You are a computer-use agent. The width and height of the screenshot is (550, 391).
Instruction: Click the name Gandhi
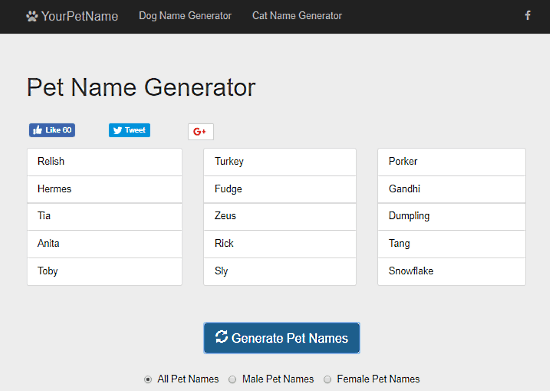pos(451,189)
